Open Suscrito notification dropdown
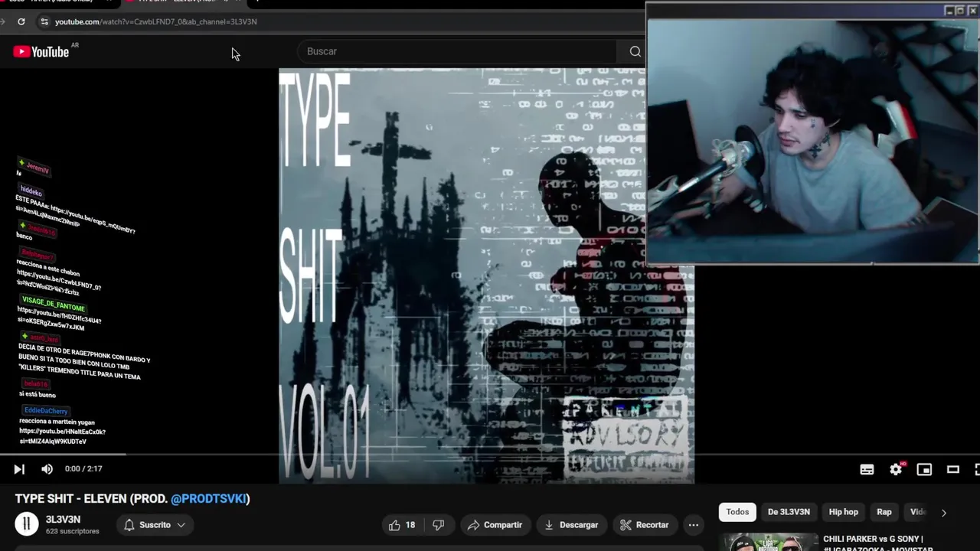 [155, 525]
